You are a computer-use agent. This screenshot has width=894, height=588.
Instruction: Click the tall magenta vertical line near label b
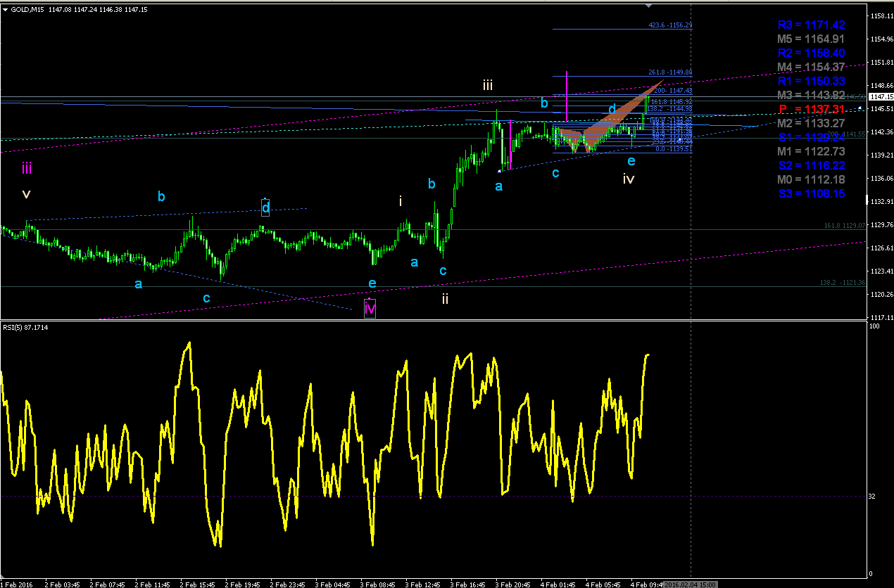[567, 96]
